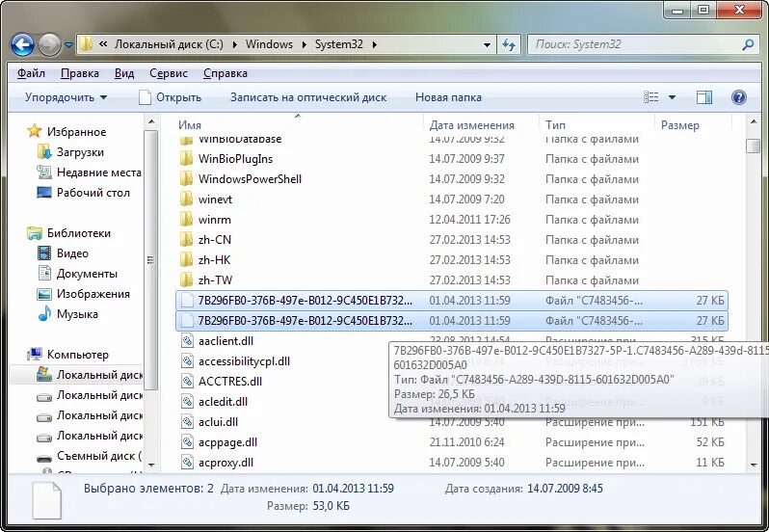The height and width of the screenshot is (532, 769).
Task: Go back with the Back arrow button
Action: tap(22, 45)
